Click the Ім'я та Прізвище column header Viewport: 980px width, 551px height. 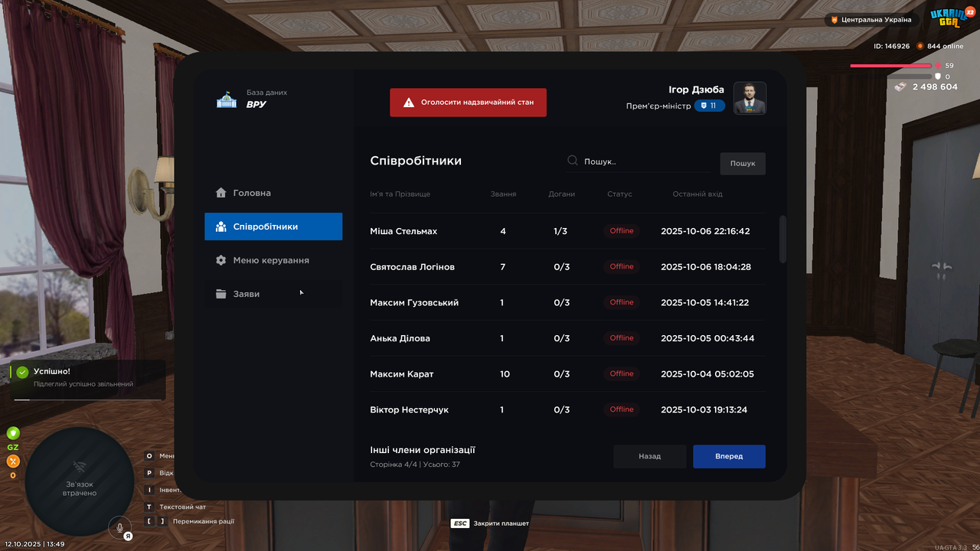click(400, 194)
